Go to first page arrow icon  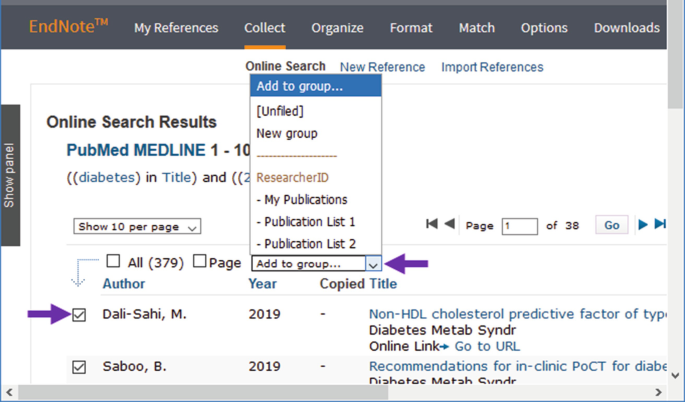[x=432, y=225]
